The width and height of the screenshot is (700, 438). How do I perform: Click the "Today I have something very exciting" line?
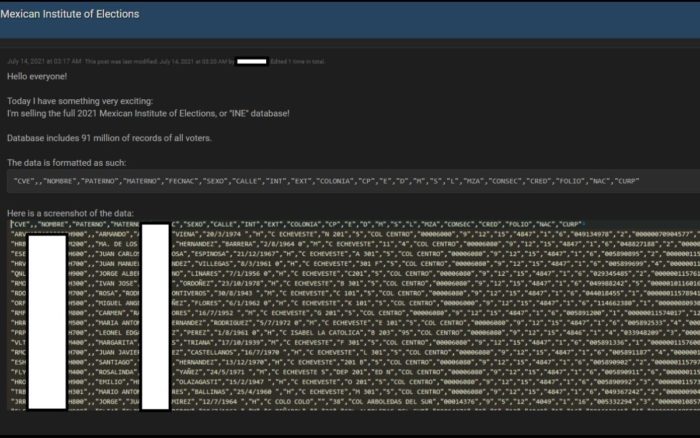tap(87, 101)
